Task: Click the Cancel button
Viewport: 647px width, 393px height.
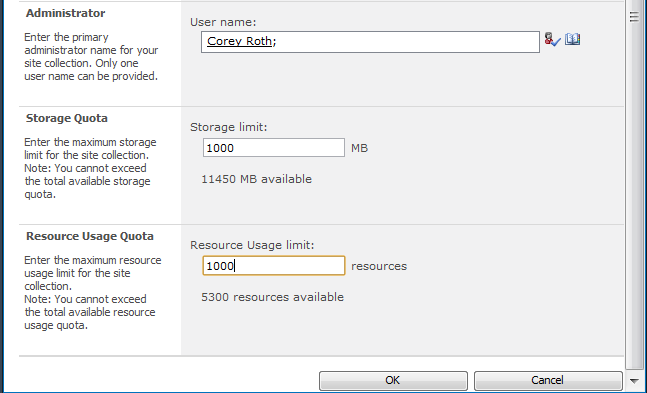Action: tap(548, 380)
